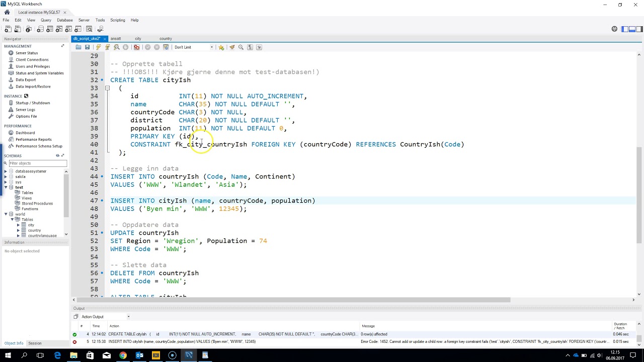Toggle auto-commit mode button
644x362 pixels.
click(166, 47)
